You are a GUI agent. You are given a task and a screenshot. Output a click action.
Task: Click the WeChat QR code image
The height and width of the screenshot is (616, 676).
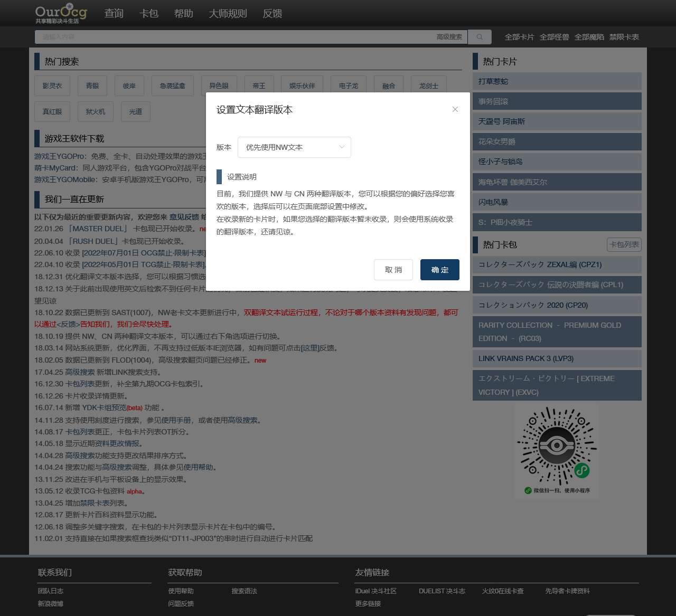(556, 449)
